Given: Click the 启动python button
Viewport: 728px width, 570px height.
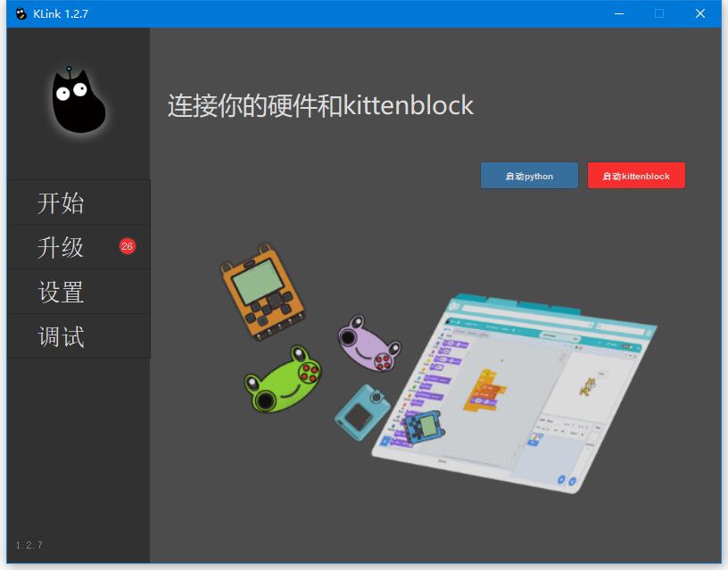Looking at the screenshot, I should point(529,176).
